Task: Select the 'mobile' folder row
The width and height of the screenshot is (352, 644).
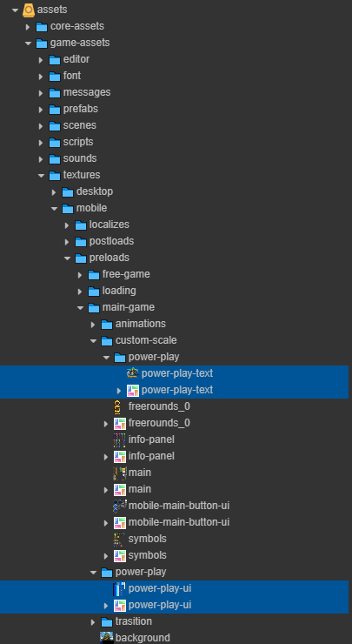Action: [176, 209]
